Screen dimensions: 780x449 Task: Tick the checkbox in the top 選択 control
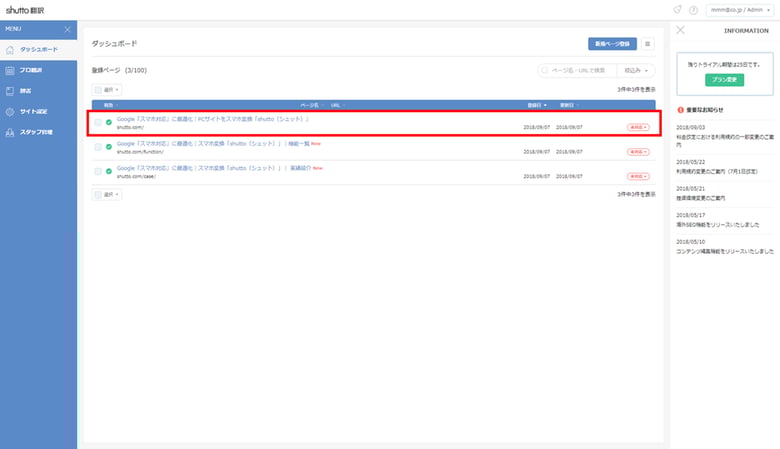click(98, 90)
